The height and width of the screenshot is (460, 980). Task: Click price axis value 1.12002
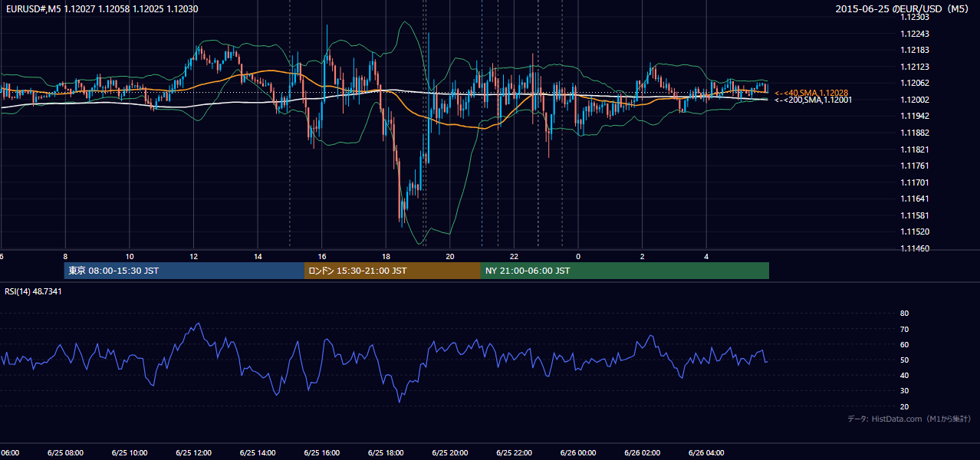(915, 100)
